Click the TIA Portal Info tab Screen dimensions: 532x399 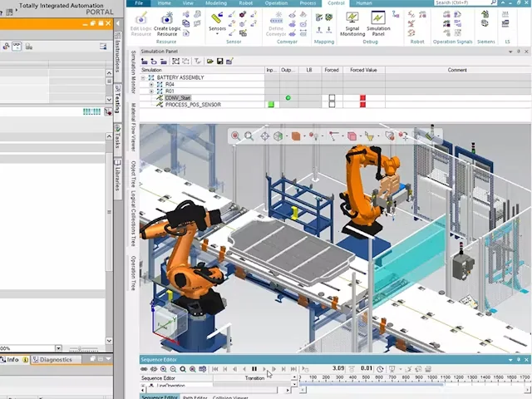[x=16, y=360]
